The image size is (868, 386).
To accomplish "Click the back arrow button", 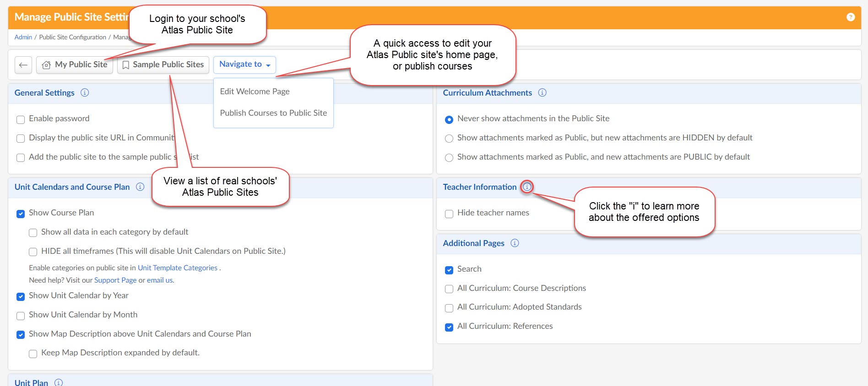I will coord(23,65).
